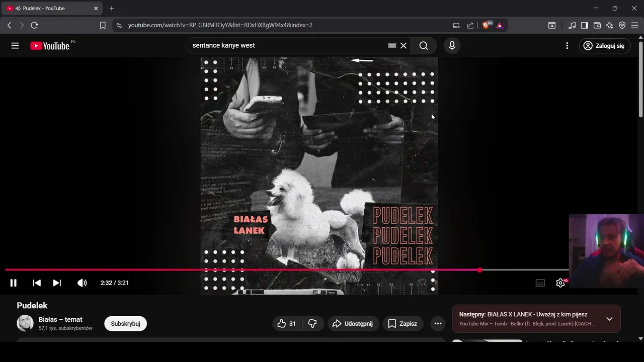Subscribe using the Subskrybuj button
Viewport: 644px width, 362px height.
point(125,324)
